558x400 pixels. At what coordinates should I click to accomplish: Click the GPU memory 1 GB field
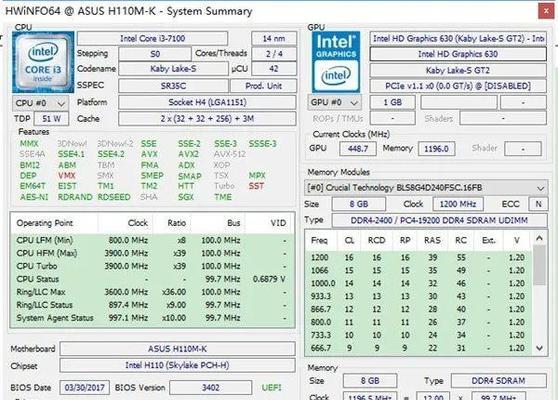point(393,102)
